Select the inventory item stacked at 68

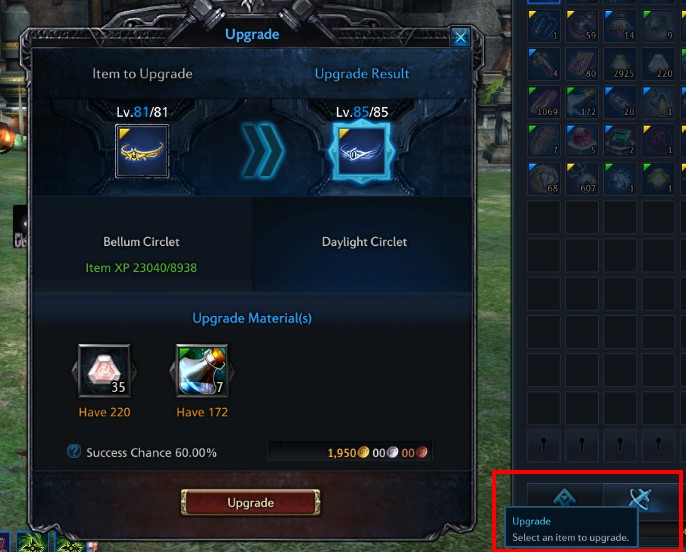(x=544, y=178)
